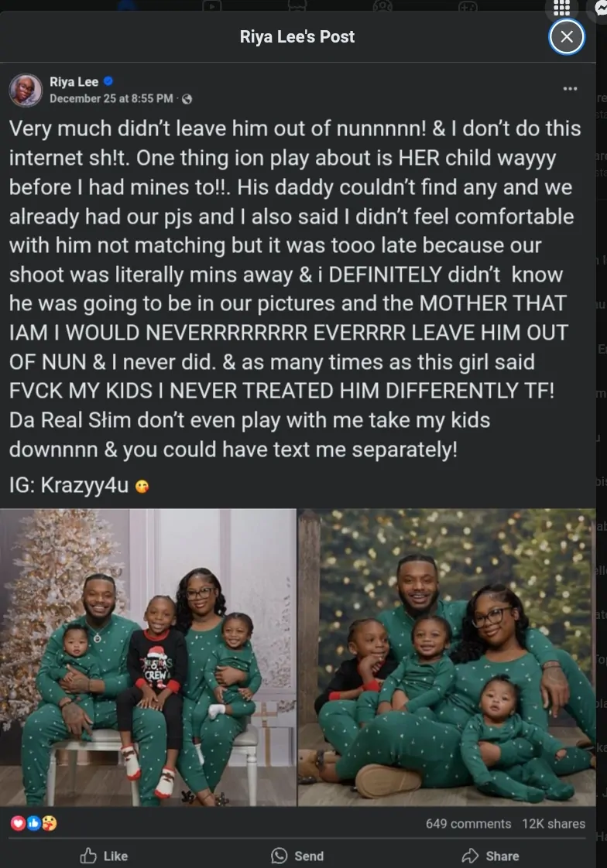Click the thumbs-up reaction icon
This screenshot has width=607, height=868.
(34, 824)
